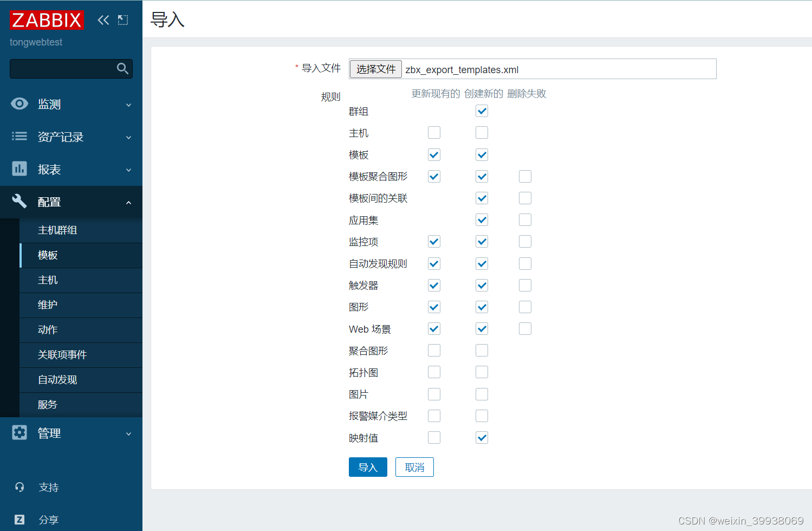This screenshot has height=531, width=812.
Task: Check 创建新的 for 主机
Action: tap(482, 133)
